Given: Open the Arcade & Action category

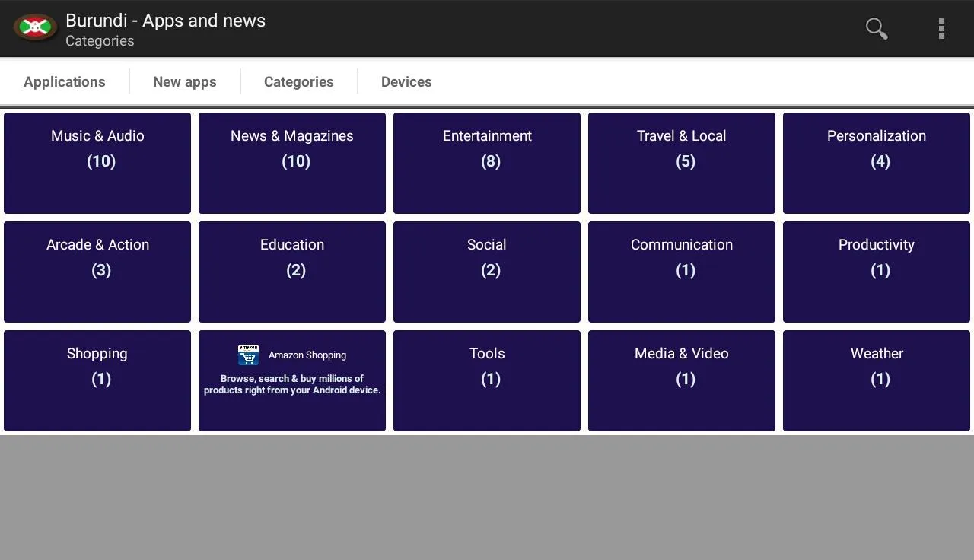Looking at the screenshot, I should 97,272.
